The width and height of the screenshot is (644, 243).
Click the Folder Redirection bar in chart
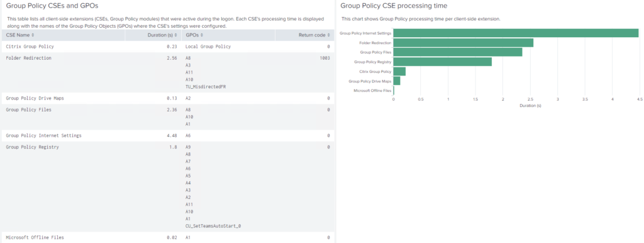pyautogui.click(x=464, y=43)
